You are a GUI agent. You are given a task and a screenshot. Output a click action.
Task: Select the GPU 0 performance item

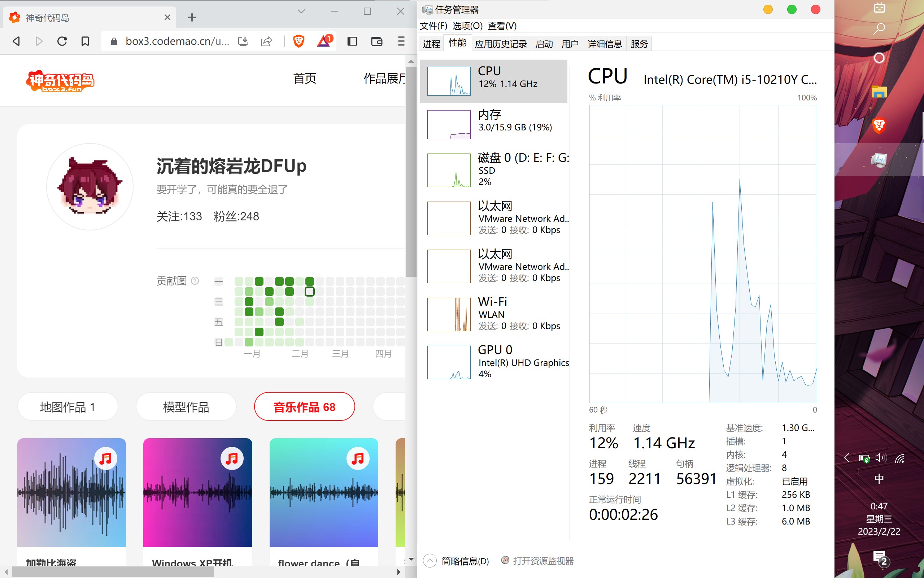[493, 362]
